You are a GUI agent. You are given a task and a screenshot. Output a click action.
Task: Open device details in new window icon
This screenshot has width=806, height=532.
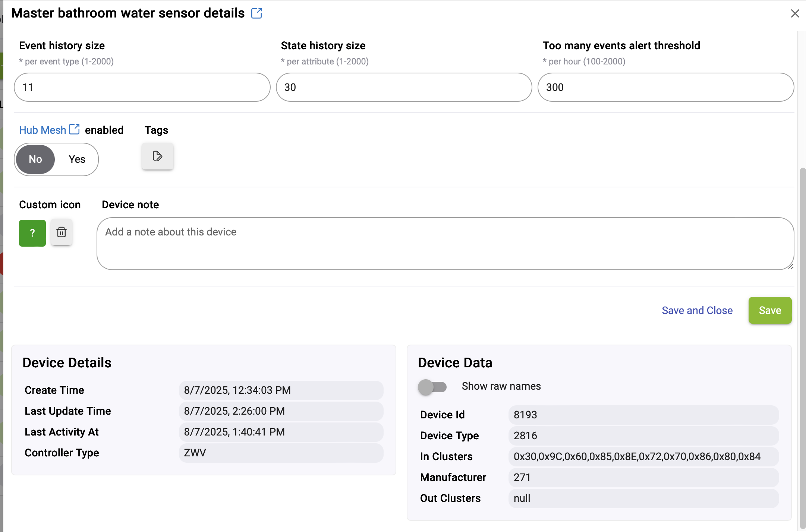tap(256, 13)
